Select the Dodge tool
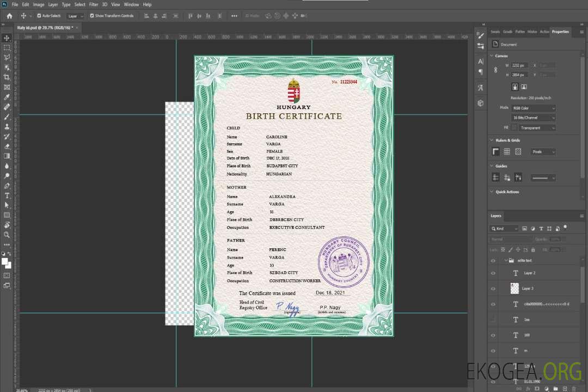The width and height of the screenshot is (588, 392). (7, 175)
